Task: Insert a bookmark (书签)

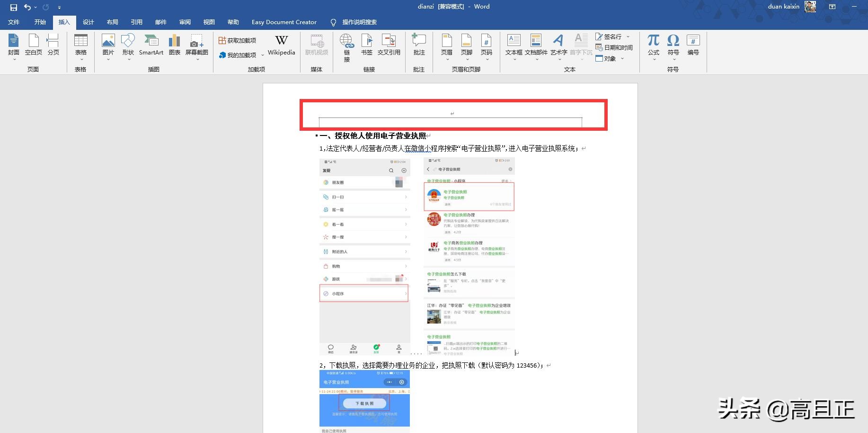Action: [x=367, y=45]
